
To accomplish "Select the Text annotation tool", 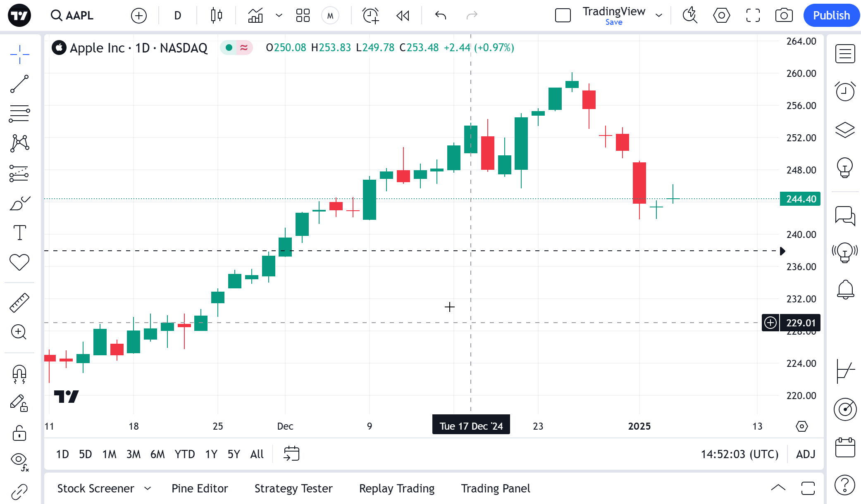I will pos(19,233).
